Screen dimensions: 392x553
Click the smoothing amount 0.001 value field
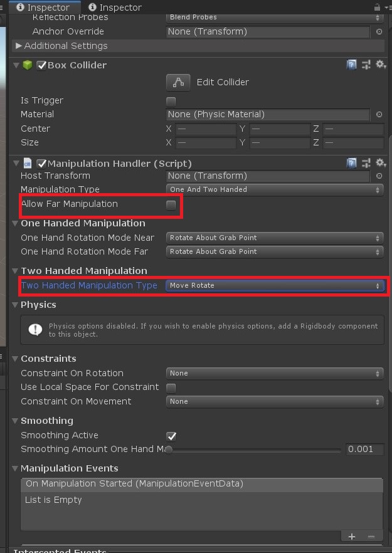[x=364, y=449]
